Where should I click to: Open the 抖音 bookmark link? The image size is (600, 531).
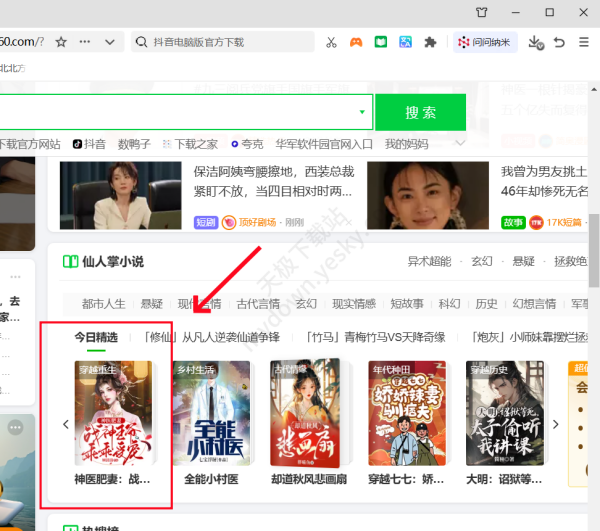click(x=88, y=144)
